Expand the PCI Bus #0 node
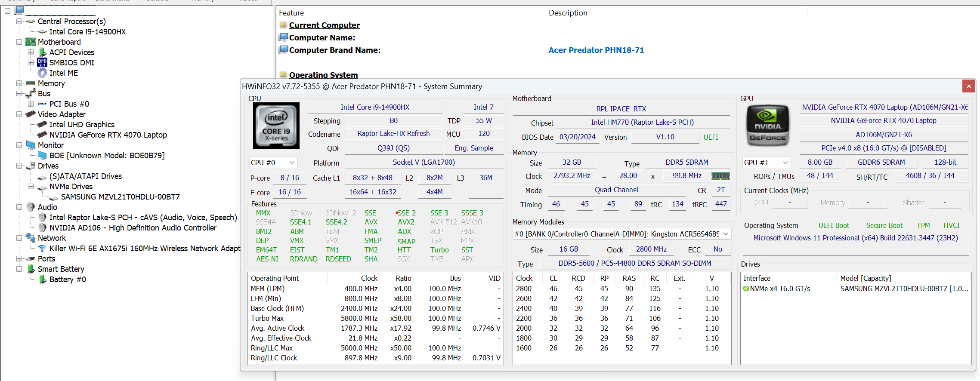This screenshot has width=980, height=381. pos(31,104)
